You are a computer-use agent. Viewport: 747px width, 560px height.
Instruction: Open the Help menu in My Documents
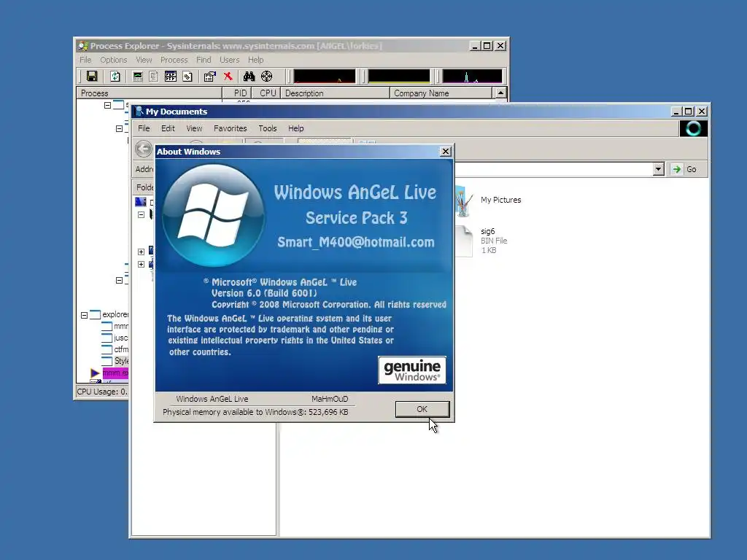[295, 128]
